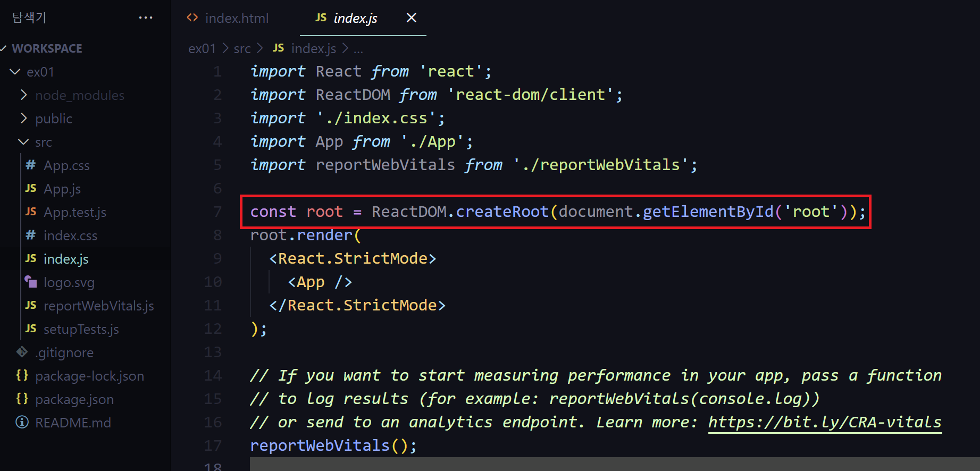Expand the public folder
The height and width of the screenshot is (471, 980).
coord(23,119)
